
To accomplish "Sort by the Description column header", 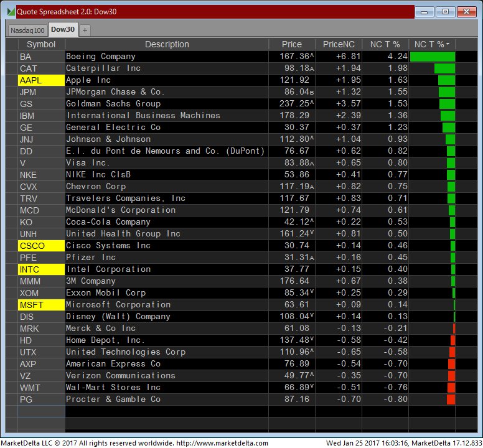I will click(x=167, y=44).
